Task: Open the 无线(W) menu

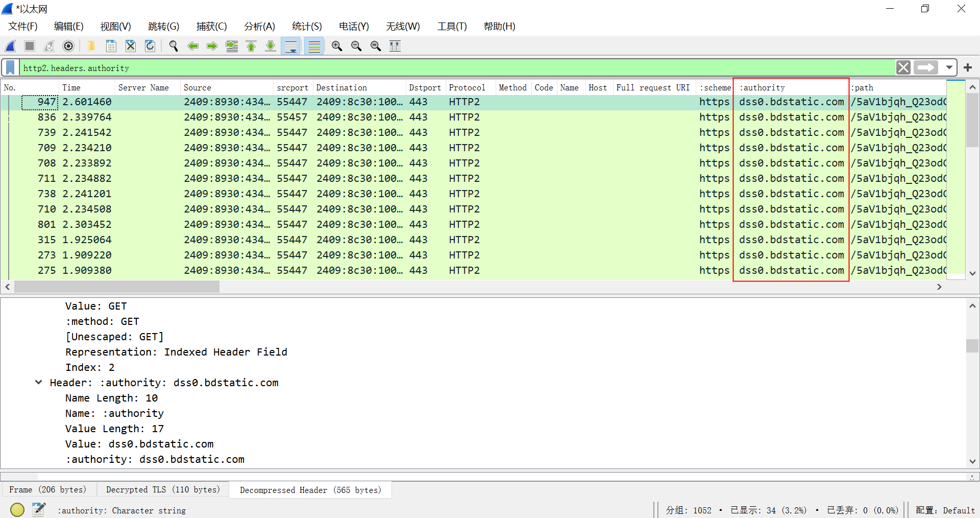Action: [403, 27]
